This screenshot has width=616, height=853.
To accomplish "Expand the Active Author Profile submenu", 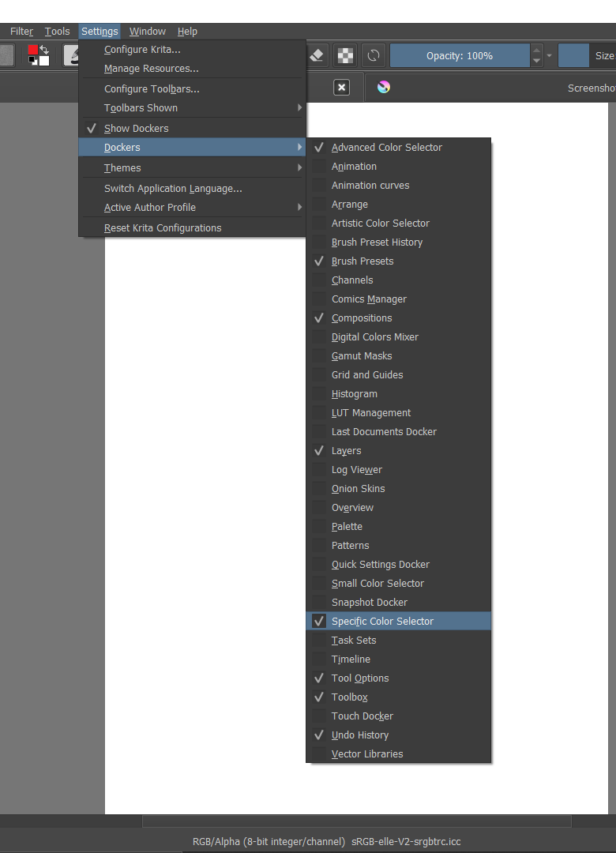I will pos(192,207).
